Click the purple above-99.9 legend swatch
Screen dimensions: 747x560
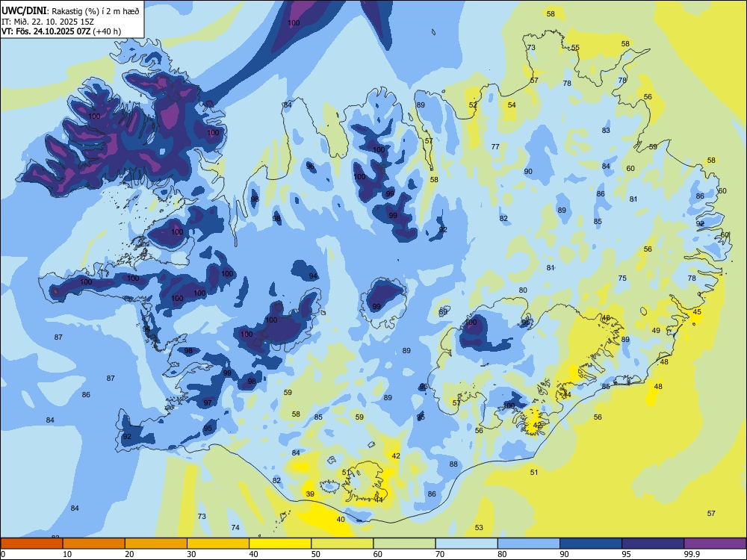(715, 544)
